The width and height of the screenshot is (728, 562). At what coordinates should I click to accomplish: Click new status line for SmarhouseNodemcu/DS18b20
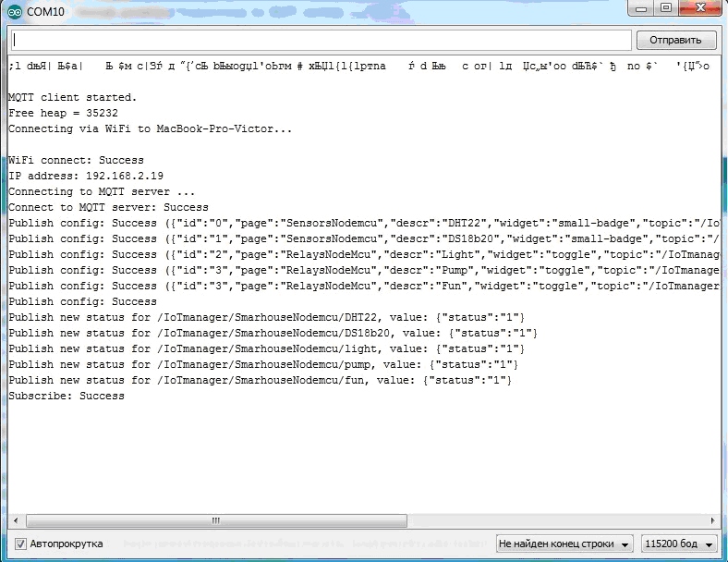(273, 334)
